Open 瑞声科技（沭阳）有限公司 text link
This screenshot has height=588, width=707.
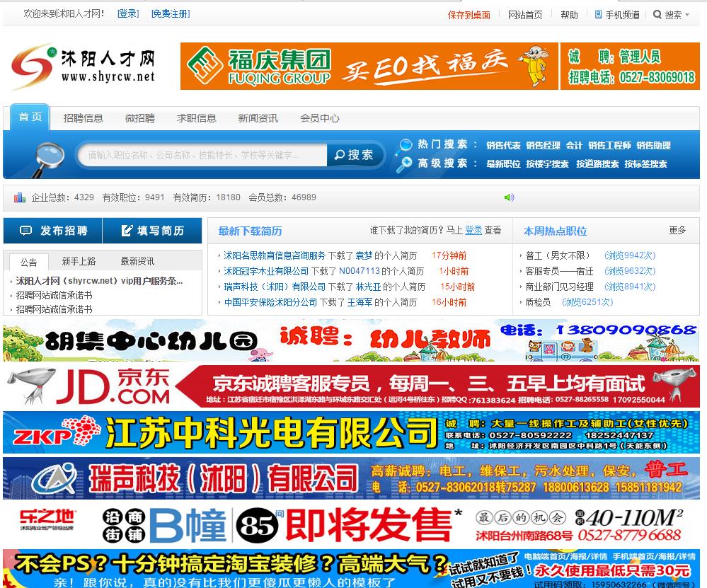click(275, 287)
